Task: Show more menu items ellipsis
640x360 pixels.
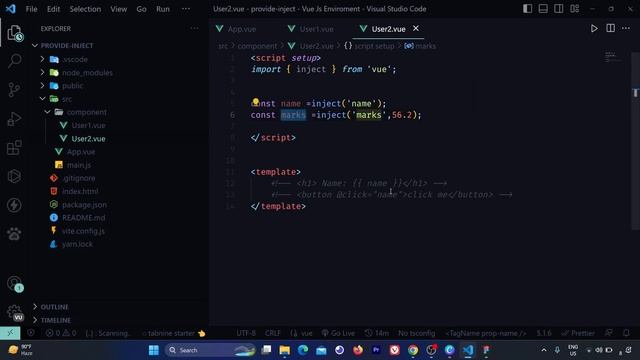Action: click(x=186, y=9)
